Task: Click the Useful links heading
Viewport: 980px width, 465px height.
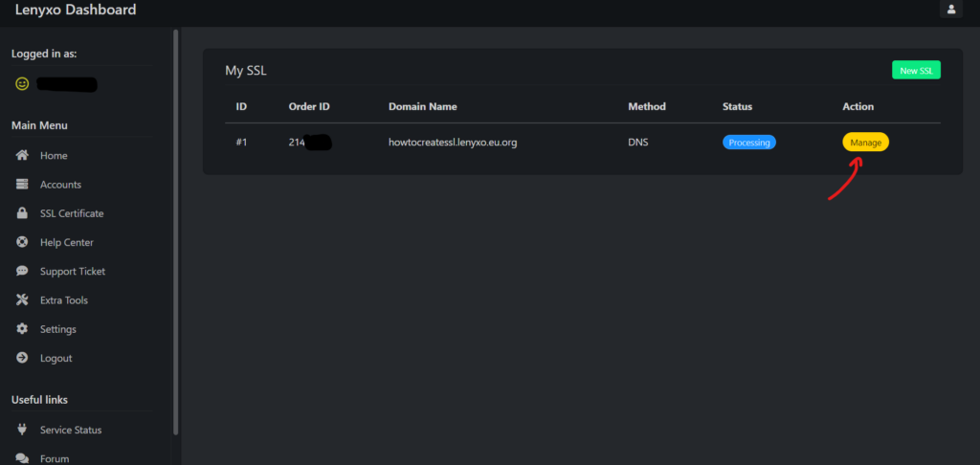Action: [39, 400]
